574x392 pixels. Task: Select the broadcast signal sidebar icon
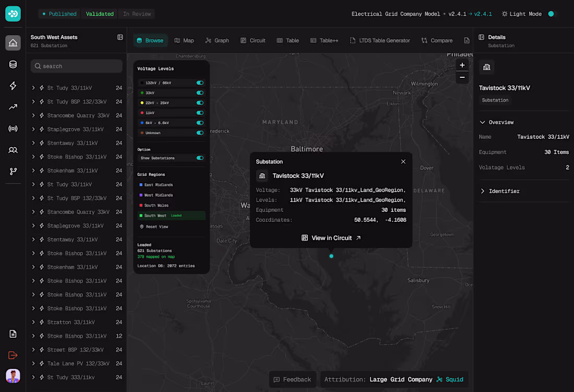click(x=13, y=128)
